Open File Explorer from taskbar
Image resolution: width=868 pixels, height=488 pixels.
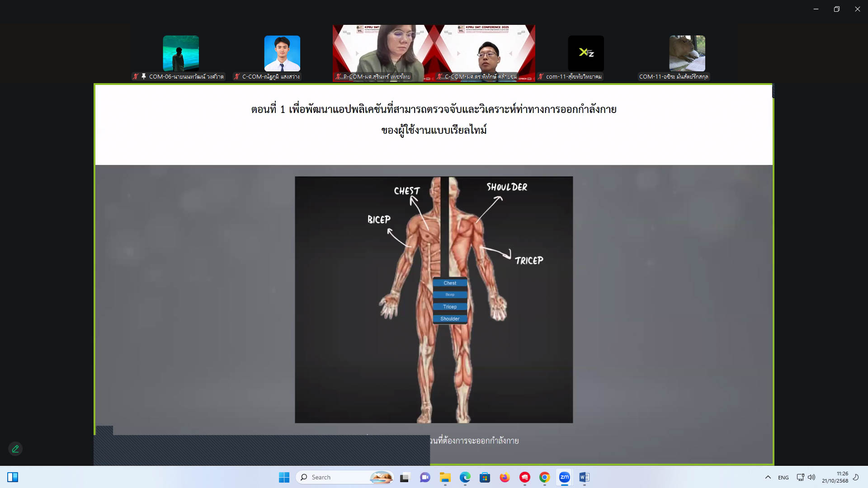coord(445,477)
